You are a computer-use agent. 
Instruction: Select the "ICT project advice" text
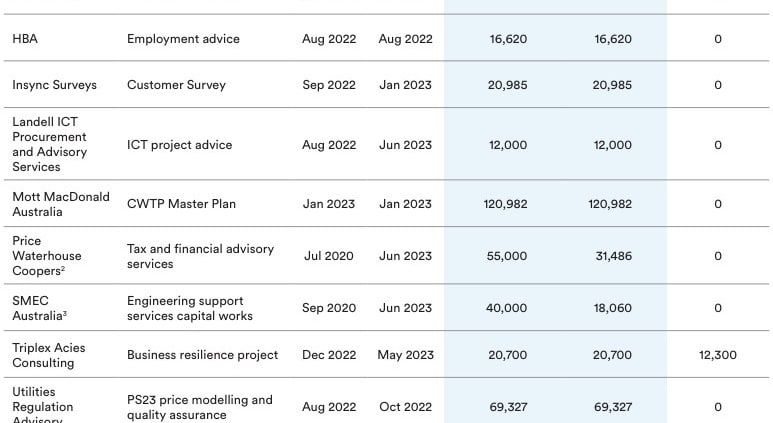(179, 145)
